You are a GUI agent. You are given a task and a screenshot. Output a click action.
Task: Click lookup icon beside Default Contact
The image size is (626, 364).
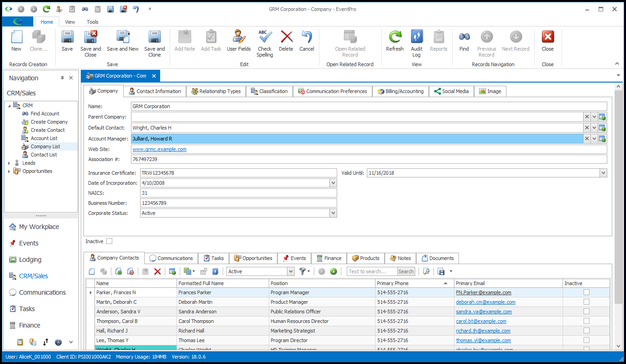602,128
